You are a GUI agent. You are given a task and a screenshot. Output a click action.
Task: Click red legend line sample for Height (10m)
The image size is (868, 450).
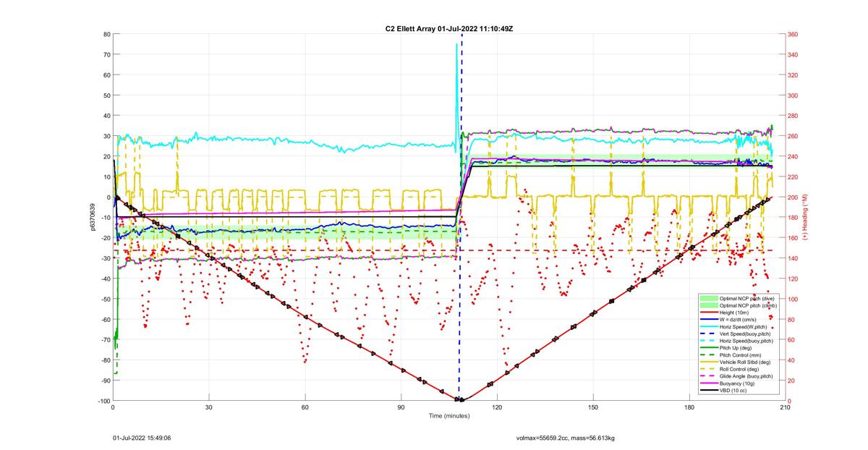710,313
